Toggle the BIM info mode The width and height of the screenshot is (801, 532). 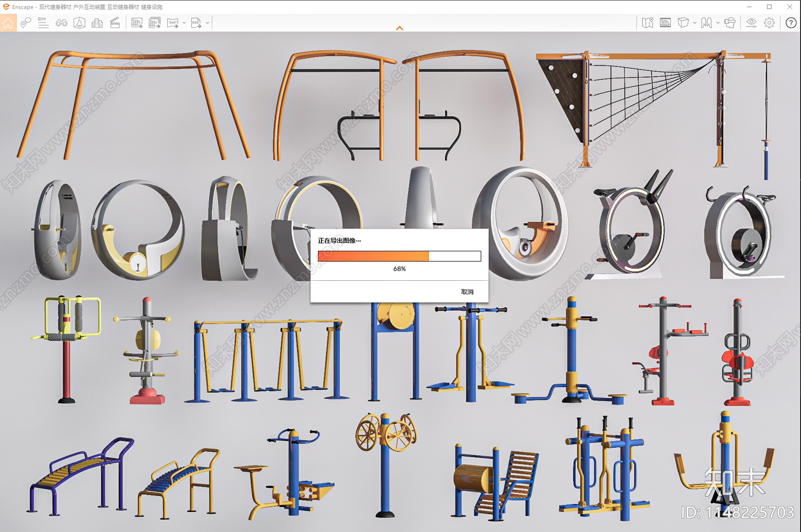click(x=44, y=23)
